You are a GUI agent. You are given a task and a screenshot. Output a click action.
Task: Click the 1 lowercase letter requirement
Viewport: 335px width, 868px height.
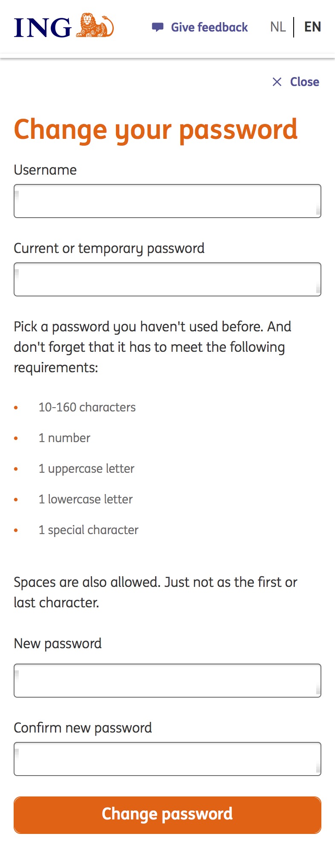(x=86, y=499)
